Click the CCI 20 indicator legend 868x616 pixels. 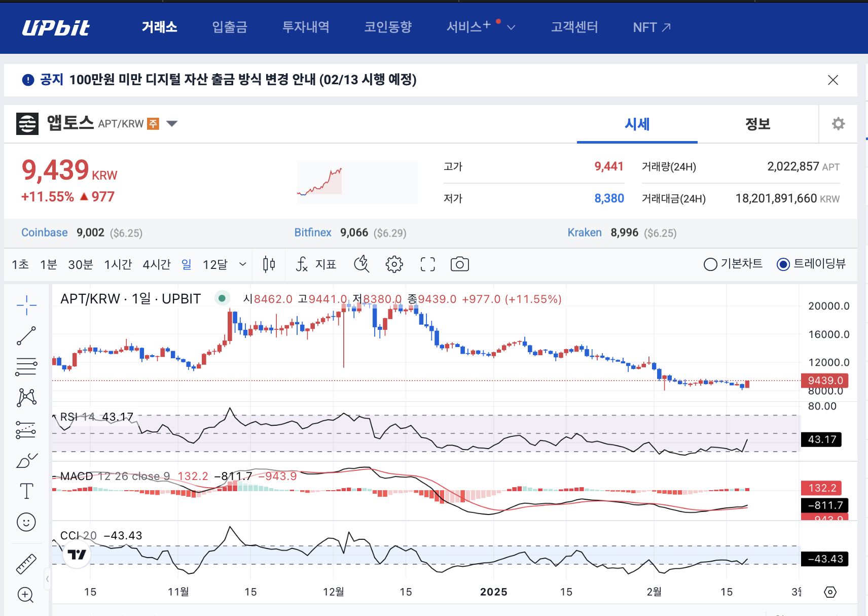pos(79,535)
